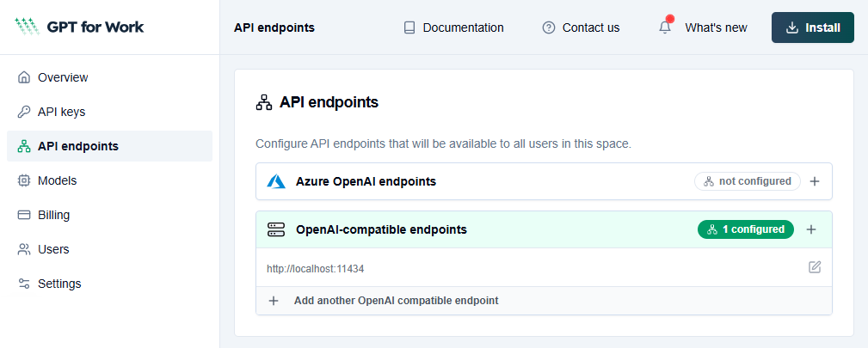Click the OpenAI-compatible server icon
This screenshot has height=348, width=868.
tap(275, 229)
